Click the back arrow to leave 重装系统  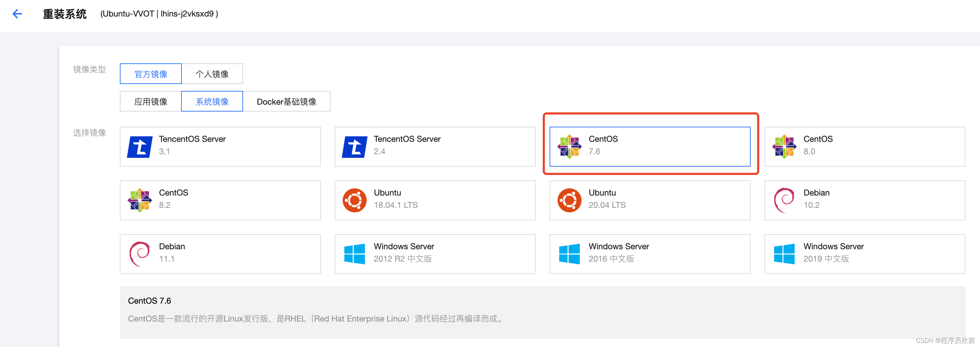pos(17,13)
